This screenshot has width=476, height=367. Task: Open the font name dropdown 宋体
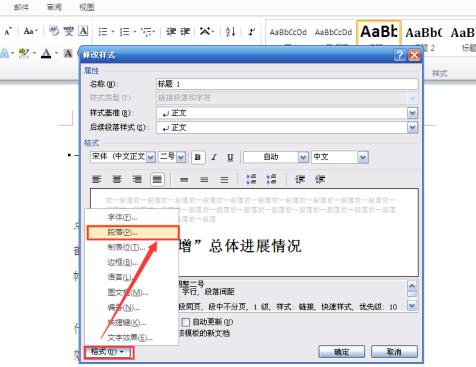click(151, 157)
